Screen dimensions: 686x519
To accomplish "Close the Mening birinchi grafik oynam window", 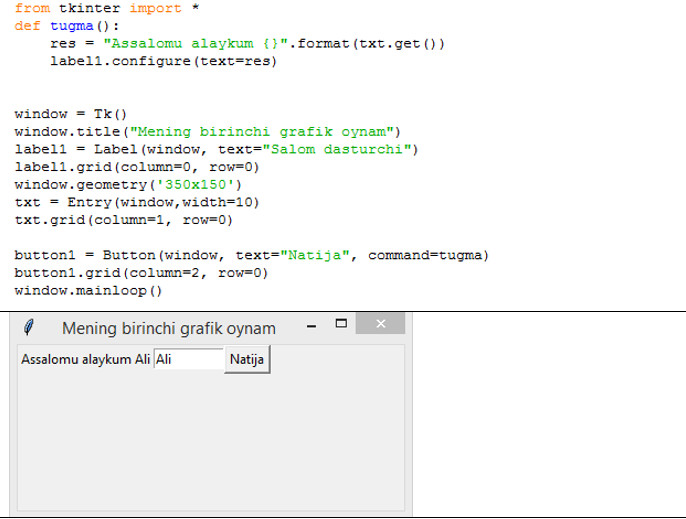I will 380,324.
